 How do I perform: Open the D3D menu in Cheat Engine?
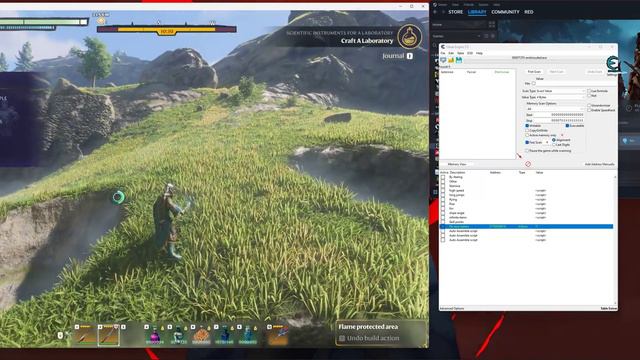pyautogui.click(x=470, y=53)
